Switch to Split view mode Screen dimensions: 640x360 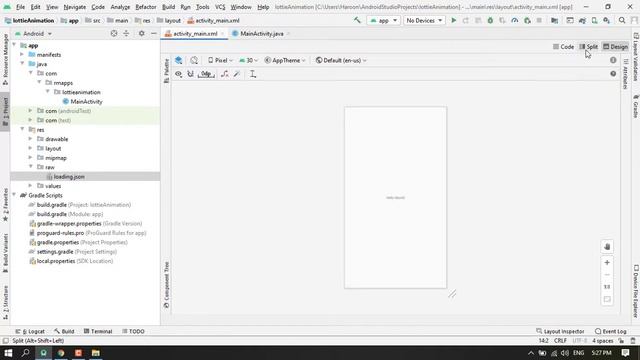click(588, 47)
